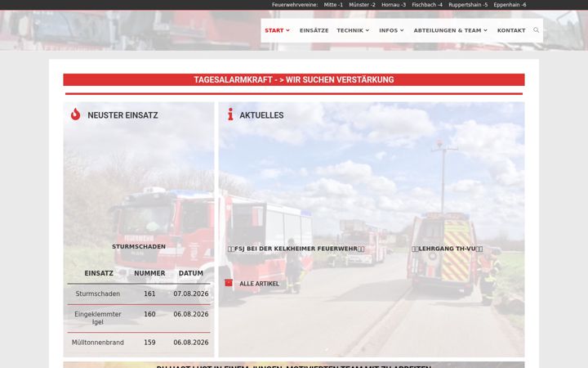Click the Mülltonnenbrand table entry

coord(97,342)
